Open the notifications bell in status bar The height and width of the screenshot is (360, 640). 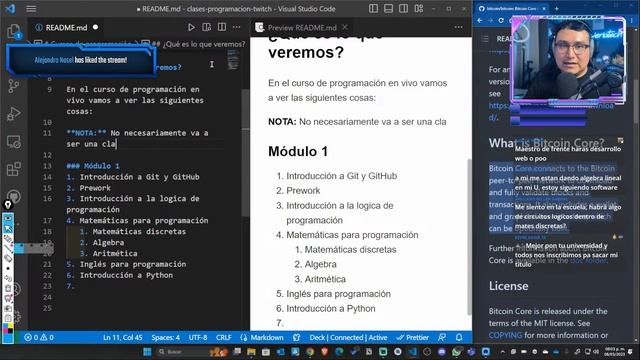pyautogui.click(x=459, y=338)
